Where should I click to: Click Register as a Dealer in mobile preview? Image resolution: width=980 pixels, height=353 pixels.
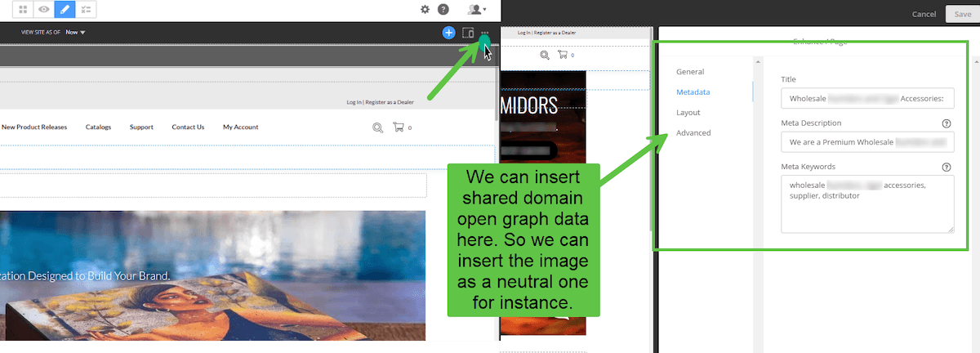coord(555,33)
